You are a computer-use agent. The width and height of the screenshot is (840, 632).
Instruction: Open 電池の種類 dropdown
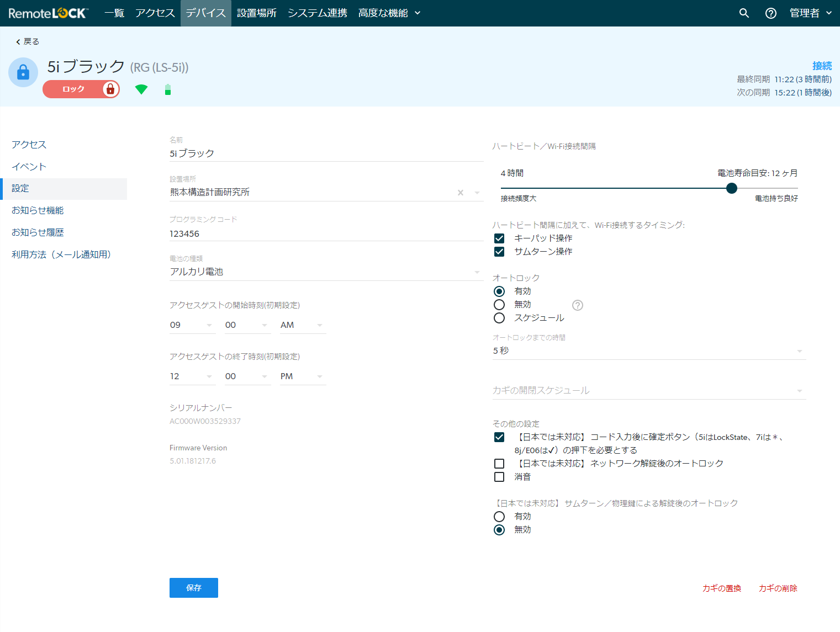(326, 272)
